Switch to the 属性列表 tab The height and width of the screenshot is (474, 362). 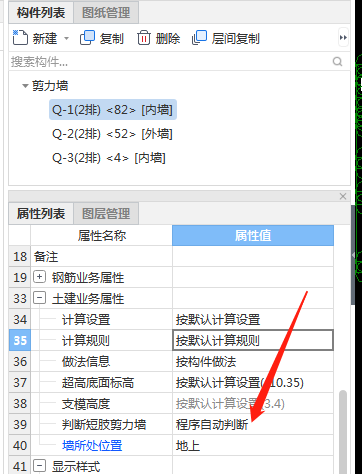(x=41, y=214)
